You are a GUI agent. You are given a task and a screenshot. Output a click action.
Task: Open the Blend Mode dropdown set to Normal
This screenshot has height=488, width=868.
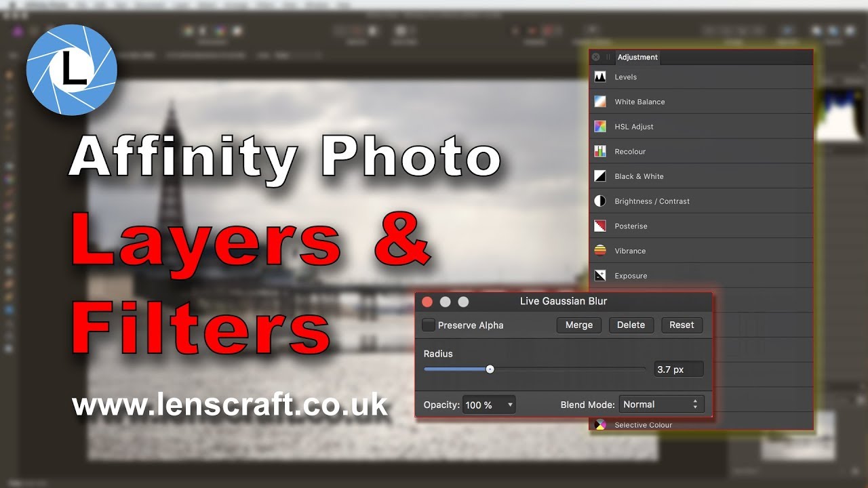(x=662, y=405)
